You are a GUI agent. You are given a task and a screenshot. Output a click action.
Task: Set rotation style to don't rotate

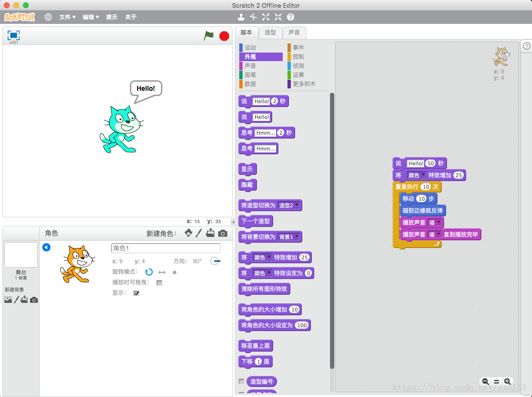coord(175,272)
